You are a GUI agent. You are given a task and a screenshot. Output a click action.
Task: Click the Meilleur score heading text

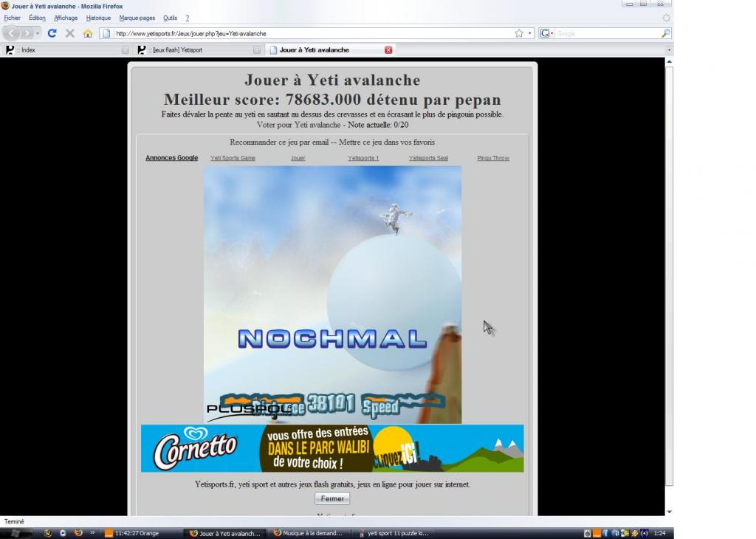332,100
